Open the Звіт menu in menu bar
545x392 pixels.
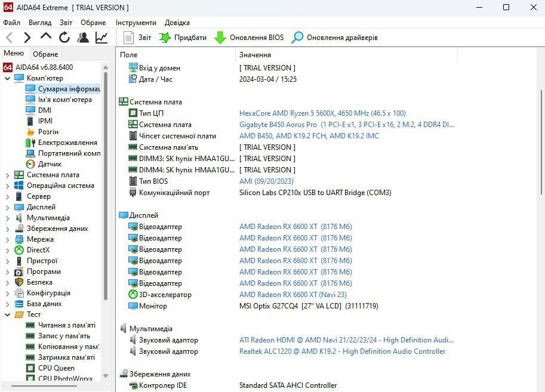coord(66,23)
